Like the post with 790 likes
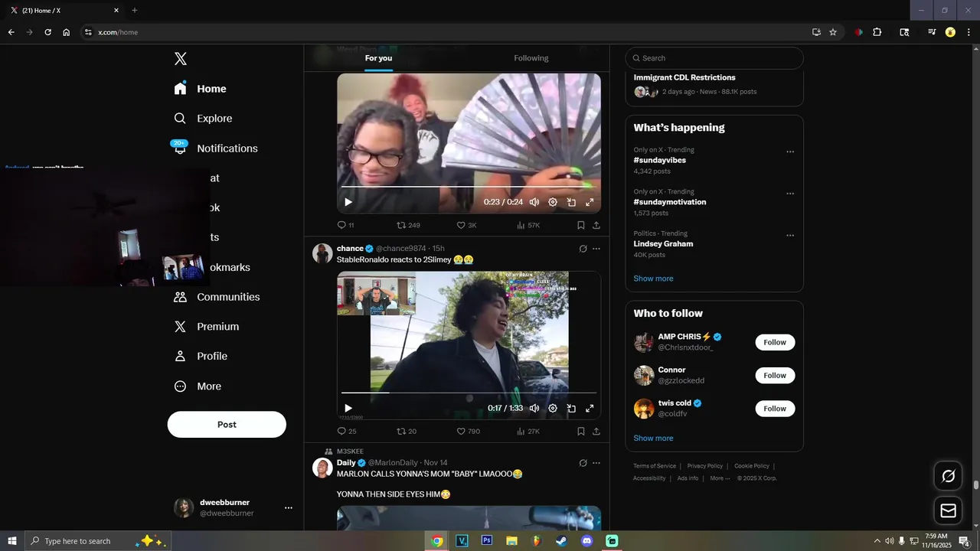This screenshot has width=980, height=551. 469,432
